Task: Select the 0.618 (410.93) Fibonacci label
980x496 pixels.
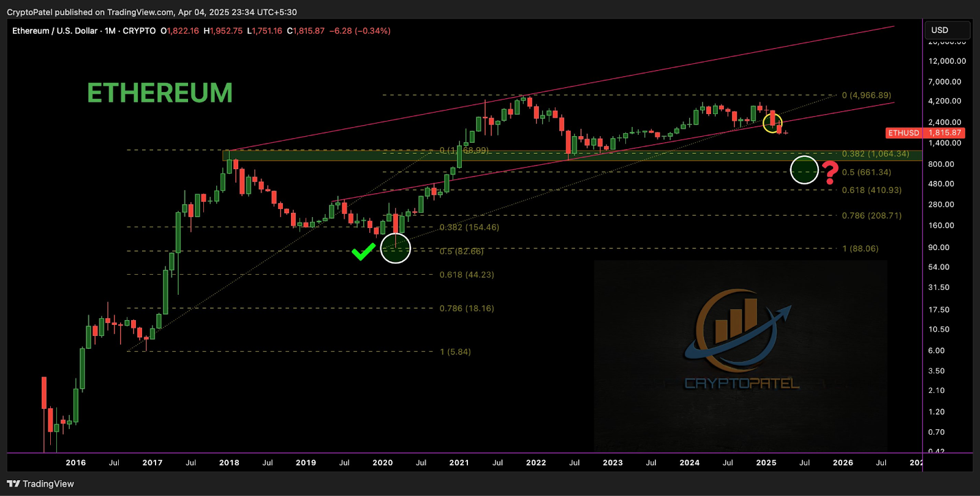Action: [x=872, y=190]
